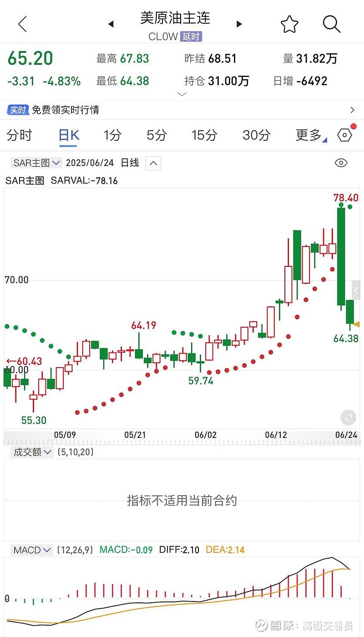Open the MACD indicator dropdown
364x637 pixels.
coord(32,550)
